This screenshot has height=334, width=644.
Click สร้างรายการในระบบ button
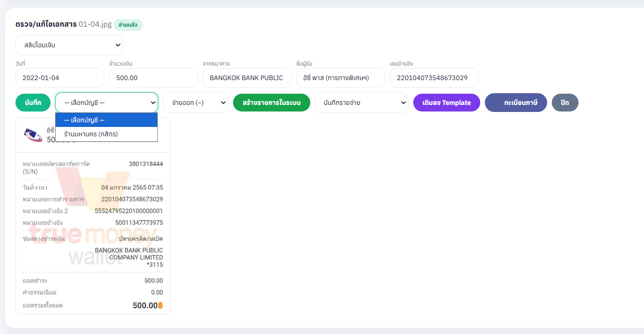(271, 103)
